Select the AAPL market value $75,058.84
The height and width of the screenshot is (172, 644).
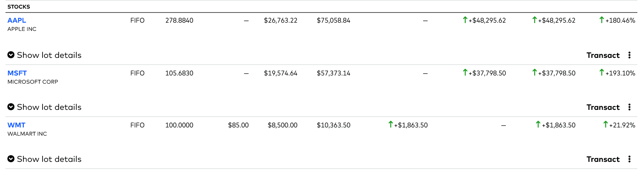[x=334, y=20]
